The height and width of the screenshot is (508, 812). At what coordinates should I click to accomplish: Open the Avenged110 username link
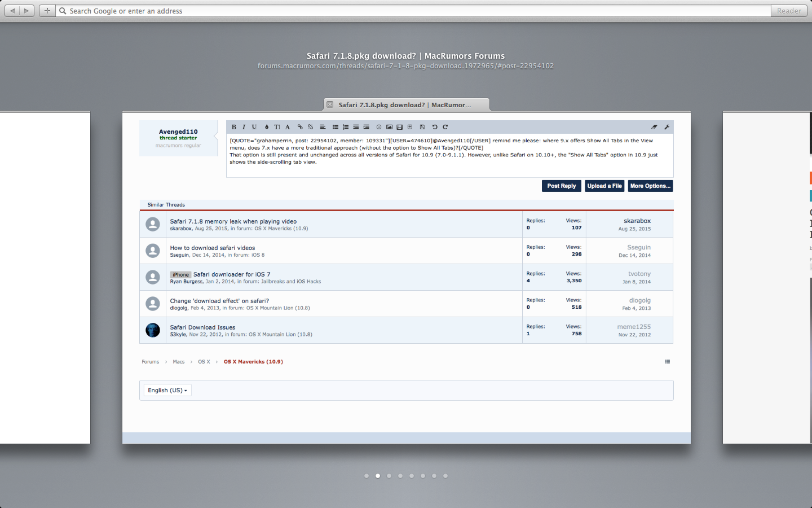click(x=178, y=132)
